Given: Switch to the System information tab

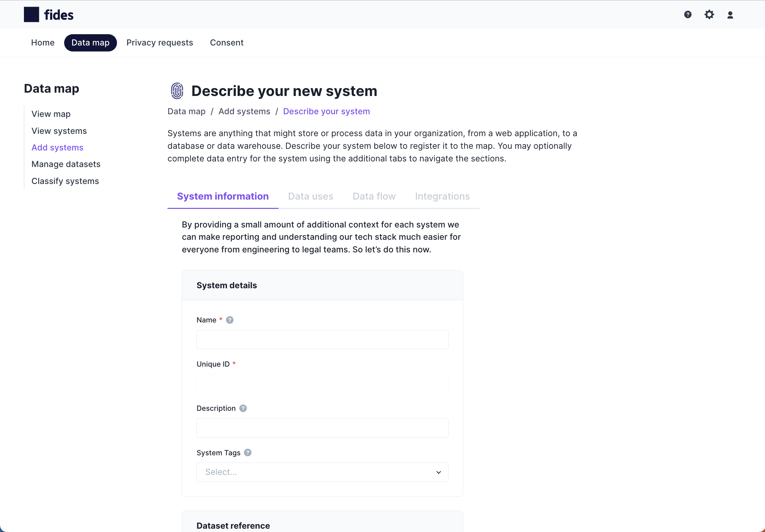Looking at the screenshot, I should pyautogui.click(x=223, y=196).
